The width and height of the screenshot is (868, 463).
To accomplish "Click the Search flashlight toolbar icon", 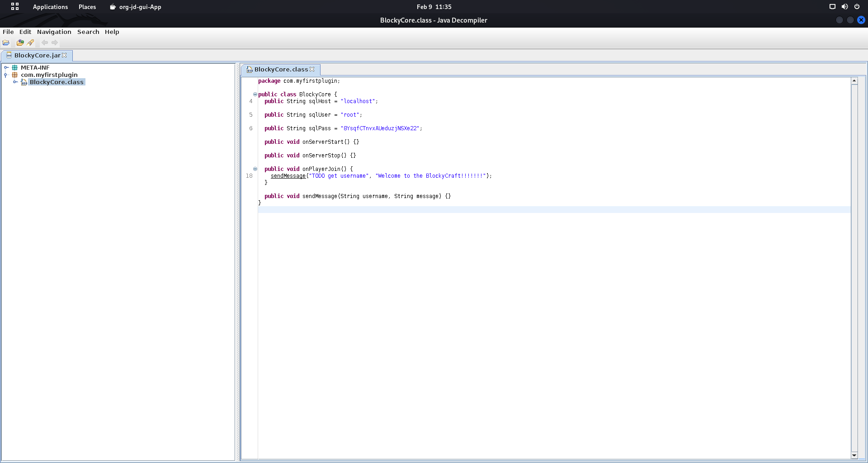I will 30,43.
